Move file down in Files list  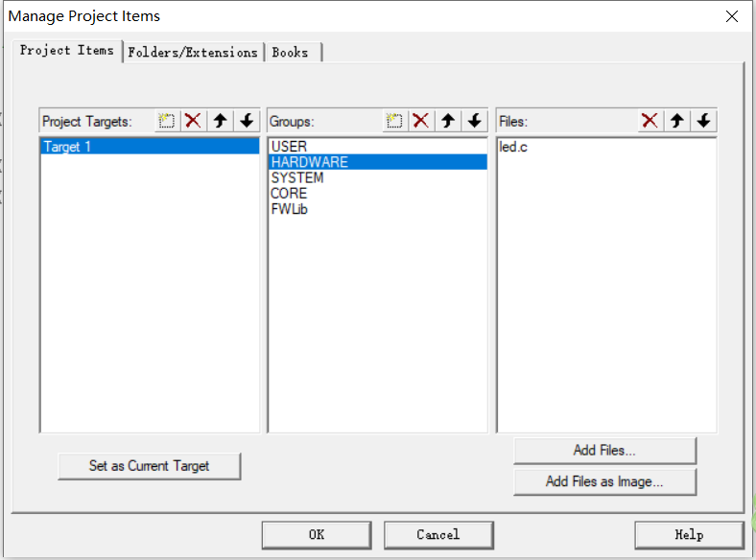(x=703, y=121)
